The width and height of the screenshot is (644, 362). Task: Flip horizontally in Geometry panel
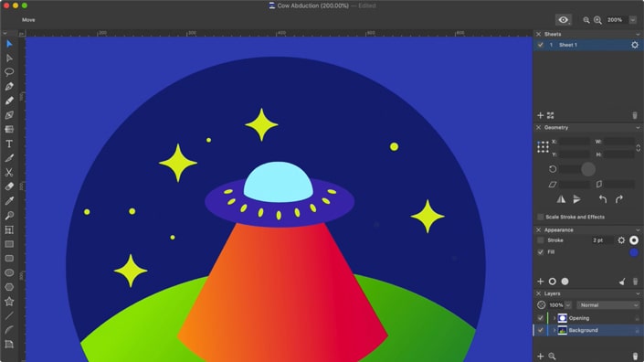point(561,199)
